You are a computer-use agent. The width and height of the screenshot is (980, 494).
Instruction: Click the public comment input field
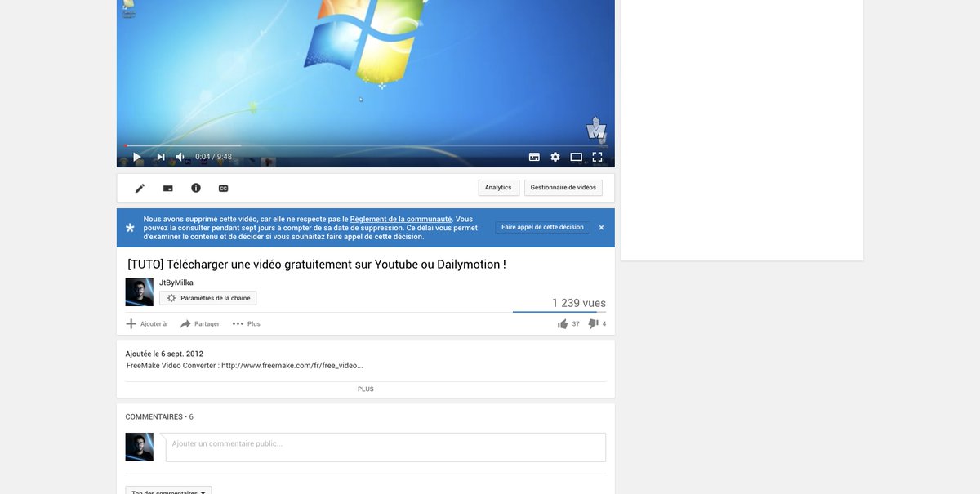(386, 447)
